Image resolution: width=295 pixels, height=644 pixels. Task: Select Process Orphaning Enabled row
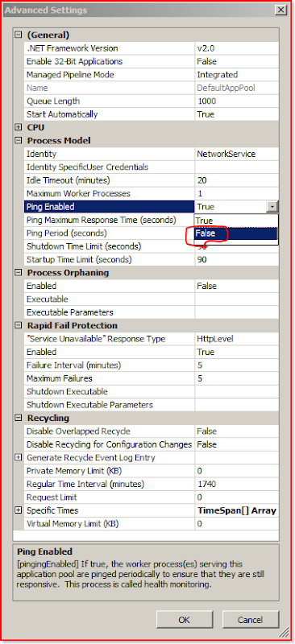pos(152,286)
